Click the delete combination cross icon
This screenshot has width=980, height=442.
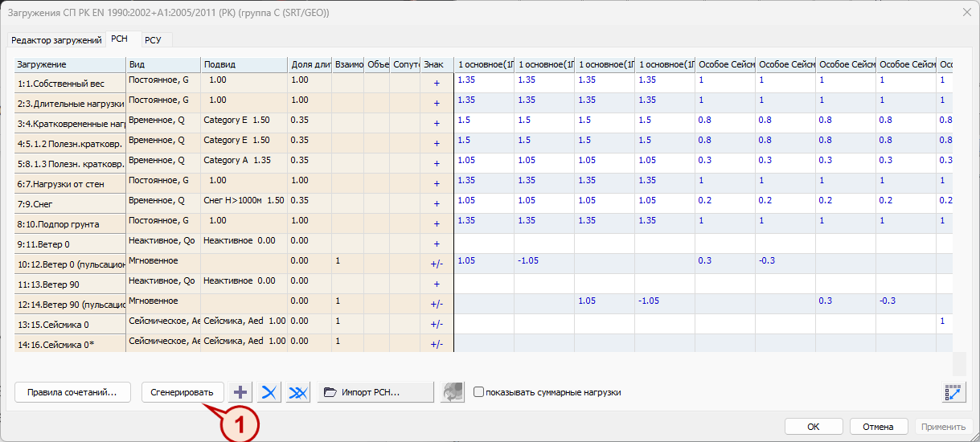pyautogui.click(x=269, y=392)
